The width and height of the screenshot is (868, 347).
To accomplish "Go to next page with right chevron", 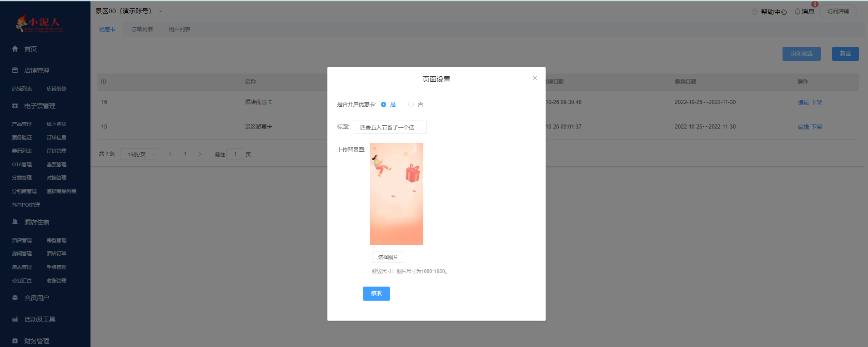I will [x=200, y=154].
